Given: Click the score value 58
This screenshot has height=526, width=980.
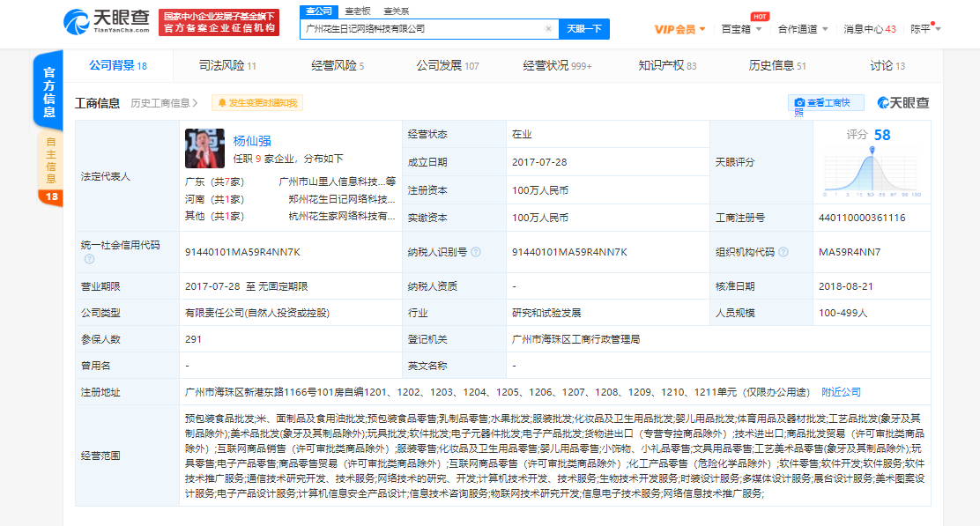Looking at the screenshot, I should pyautogui.click(x=882, y=135).
